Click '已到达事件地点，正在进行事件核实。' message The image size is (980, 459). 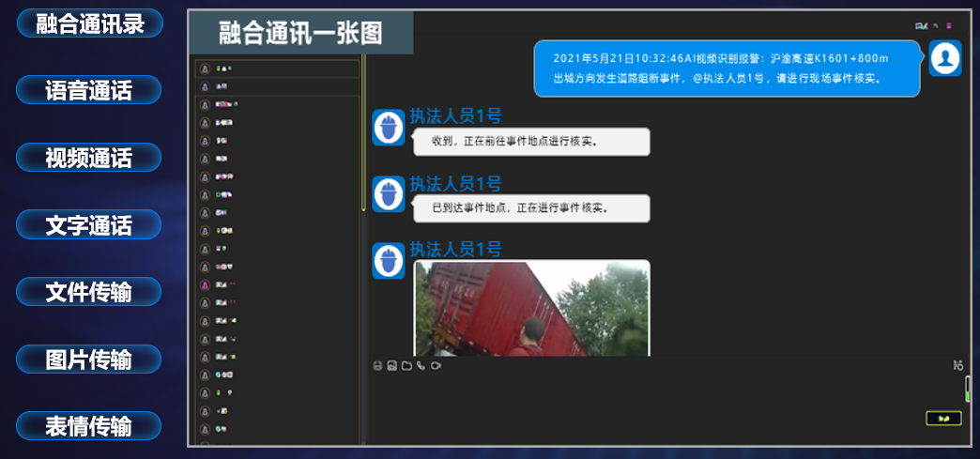[532, 208]
